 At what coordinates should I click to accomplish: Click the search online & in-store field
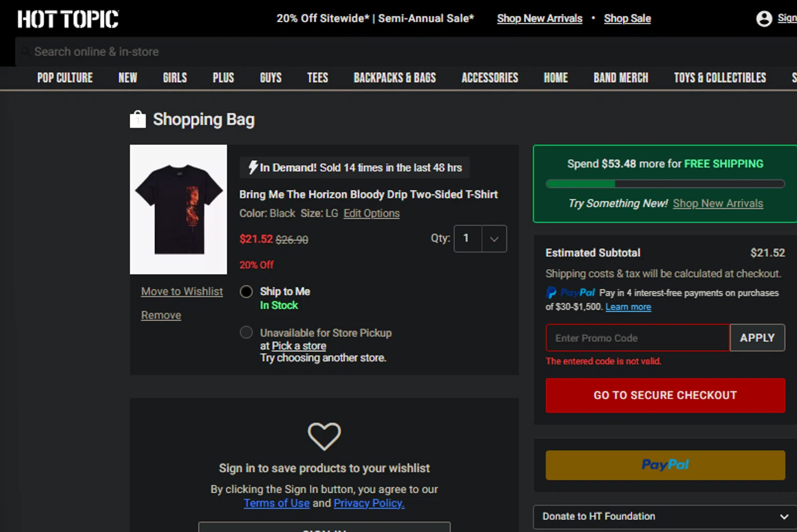[406, 52]
